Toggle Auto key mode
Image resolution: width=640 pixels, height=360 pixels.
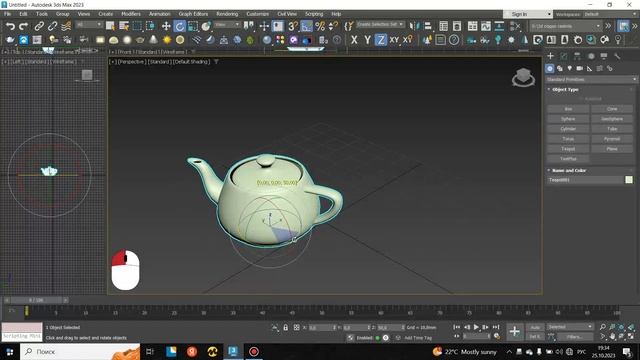[535, 327]
